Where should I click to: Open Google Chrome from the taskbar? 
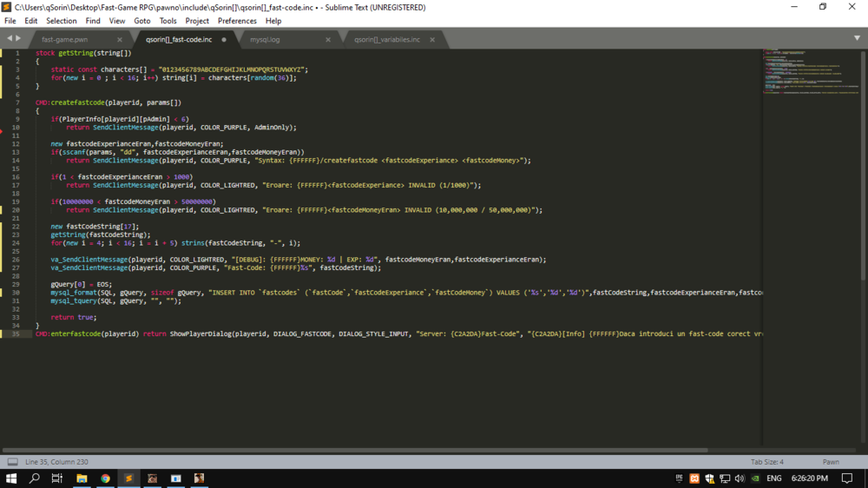(x=105, y=478)
